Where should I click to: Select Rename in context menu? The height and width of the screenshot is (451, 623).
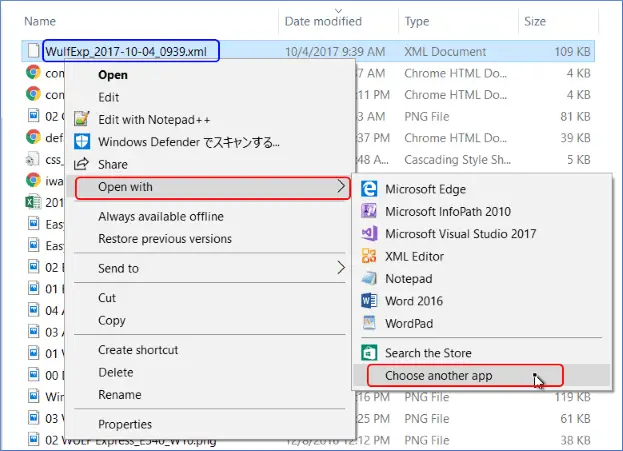click(120, 395)
